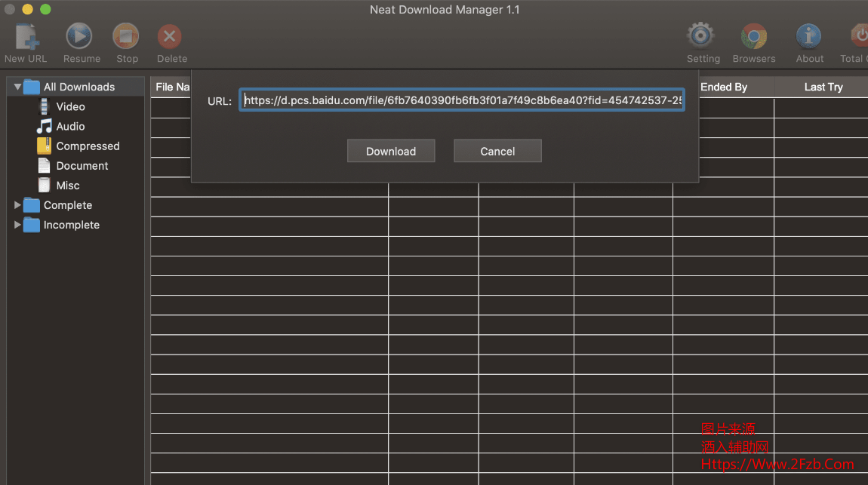The width and height of the screenshot is (868, 485).
Task: Expand the Incomplete folder
Action: (x=17, y=225)
